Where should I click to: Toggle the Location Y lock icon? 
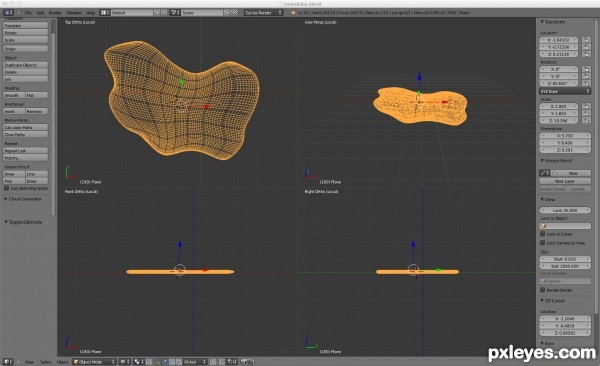tap(586, 47)
